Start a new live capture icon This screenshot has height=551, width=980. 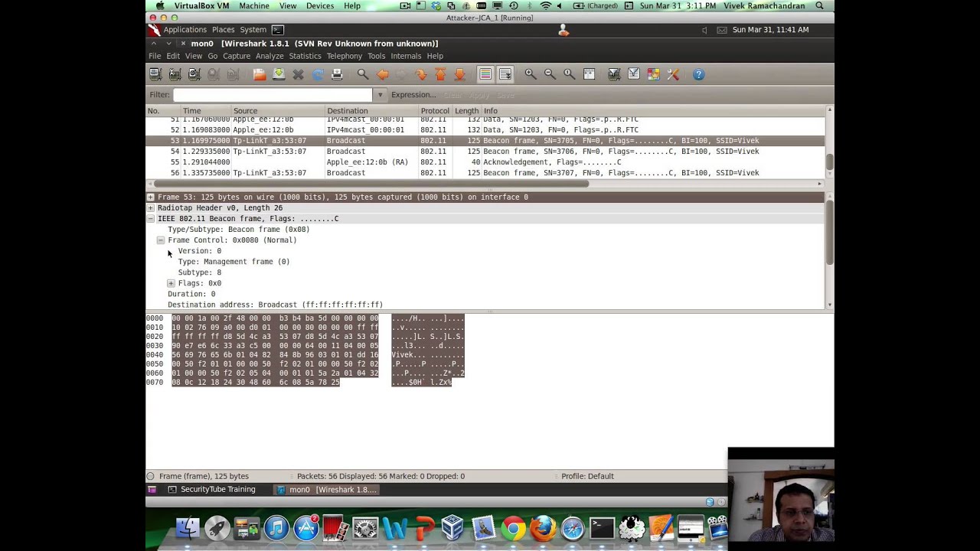(x=194, y=74)
